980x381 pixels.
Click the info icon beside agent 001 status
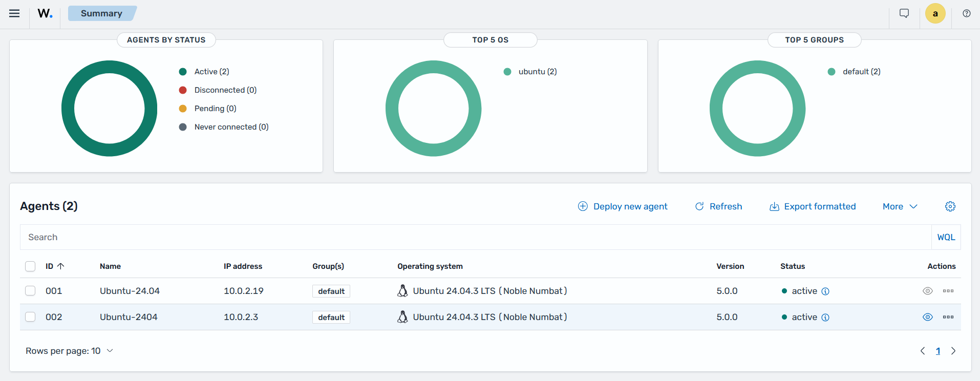(x=825, y=291)
